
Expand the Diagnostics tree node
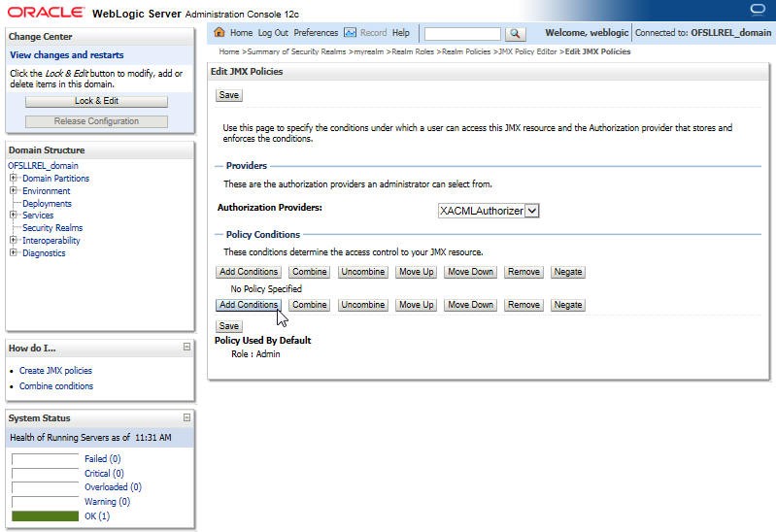tap(14, 252)
